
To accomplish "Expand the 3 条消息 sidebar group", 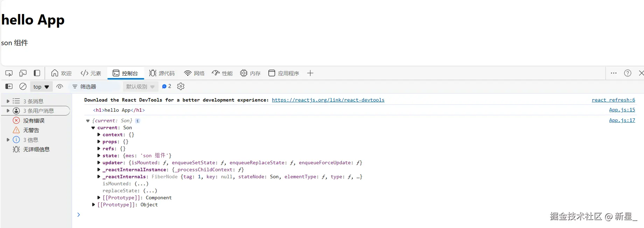I will click(x=8, y=101).
